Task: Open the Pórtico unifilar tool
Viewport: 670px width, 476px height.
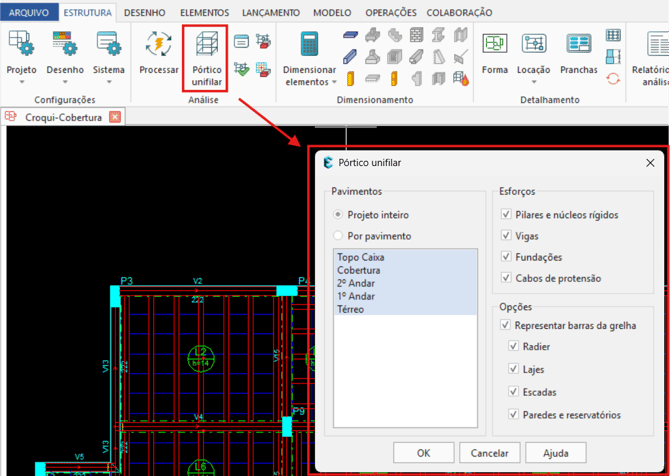Action: tap(206, 44)
